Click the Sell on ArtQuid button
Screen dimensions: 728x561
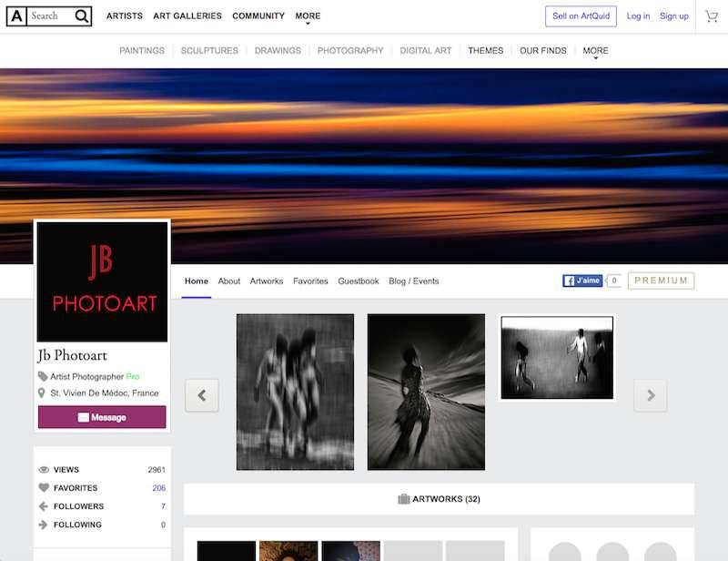pos(581,16)
